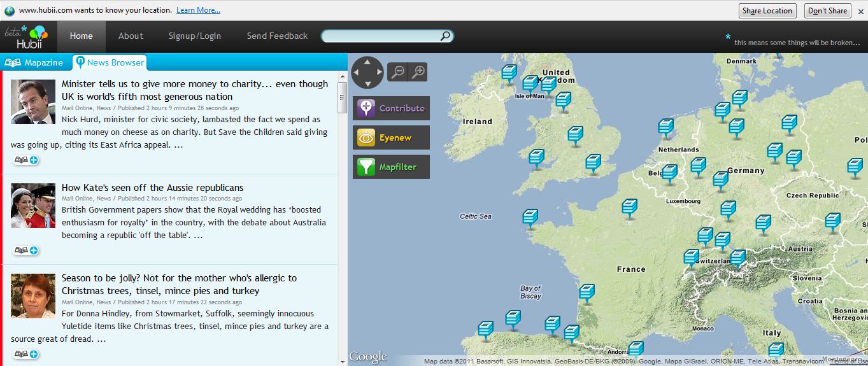Screen dimensions: 868x366
Task: Open Send Feedback
Action: tap(277, 36)
